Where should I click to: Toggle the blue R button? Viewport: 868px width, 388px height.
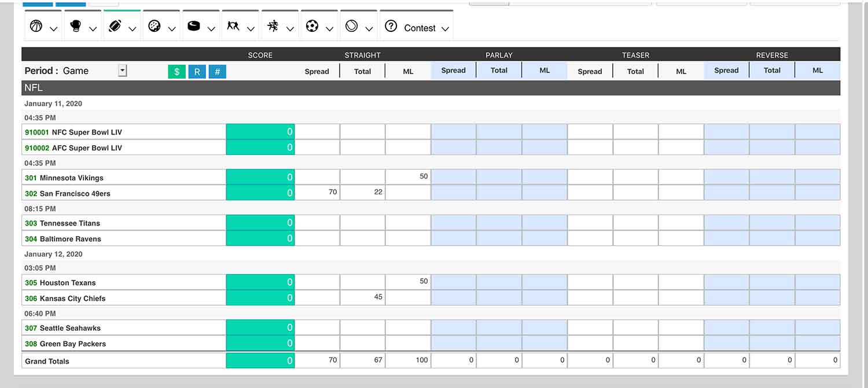tap(197, 72)
